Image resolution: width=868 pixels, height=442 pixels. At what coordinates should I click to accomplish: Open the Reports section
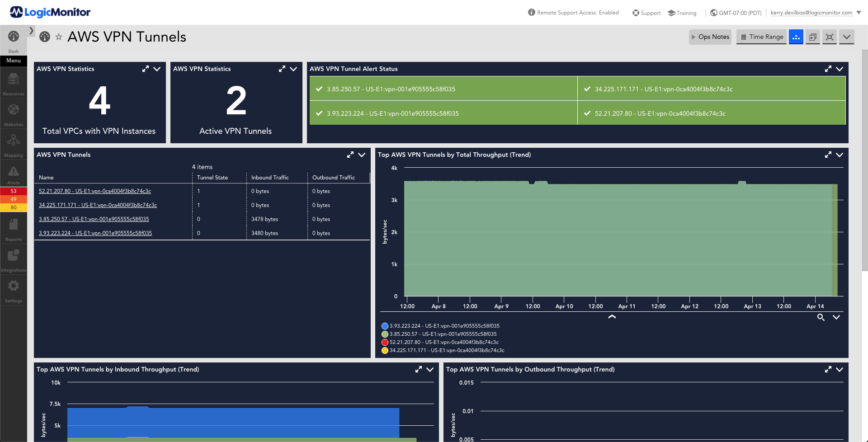13,226
